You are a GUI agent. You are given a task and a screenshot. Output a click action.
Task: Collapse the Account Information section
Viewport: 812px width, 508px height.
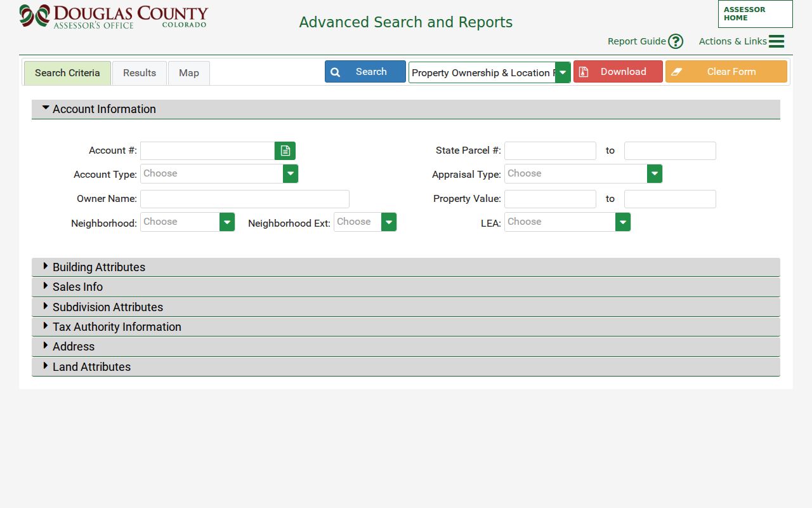coord(406,109)
